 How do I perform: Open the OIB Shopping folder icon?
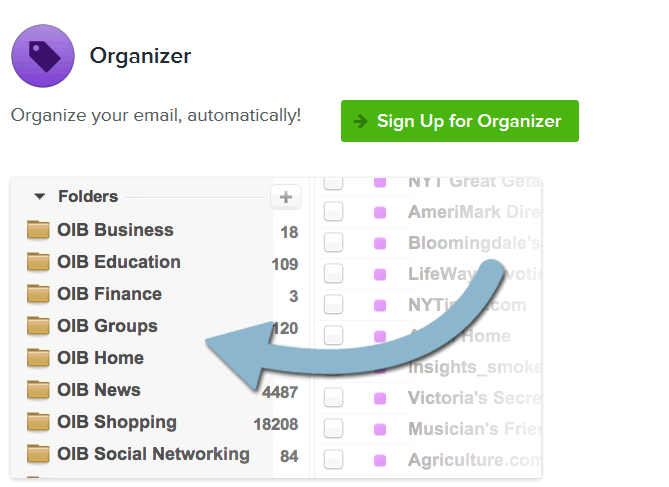[x=38, y=422]
